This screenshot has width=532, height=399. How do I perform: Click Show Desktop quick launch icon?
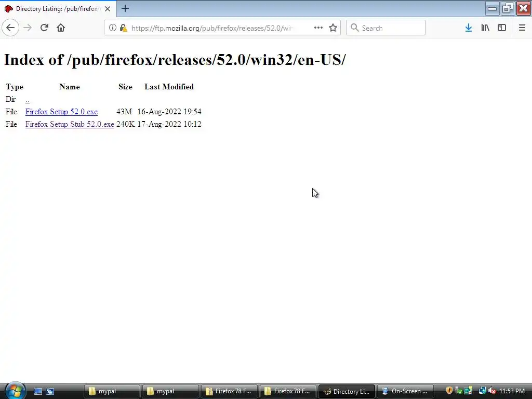37,392
